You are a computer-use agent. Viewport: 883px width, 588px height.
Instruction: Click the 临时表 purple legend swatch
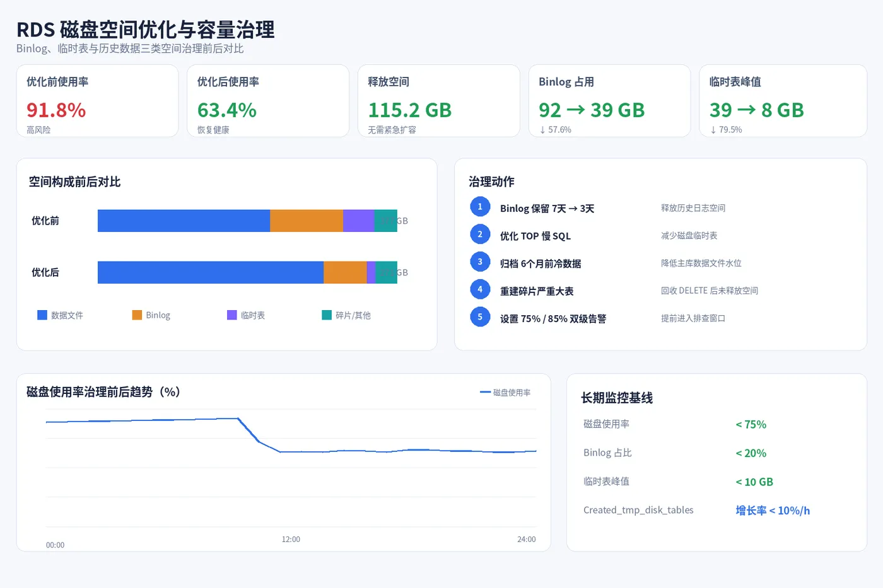pos(232,315)
